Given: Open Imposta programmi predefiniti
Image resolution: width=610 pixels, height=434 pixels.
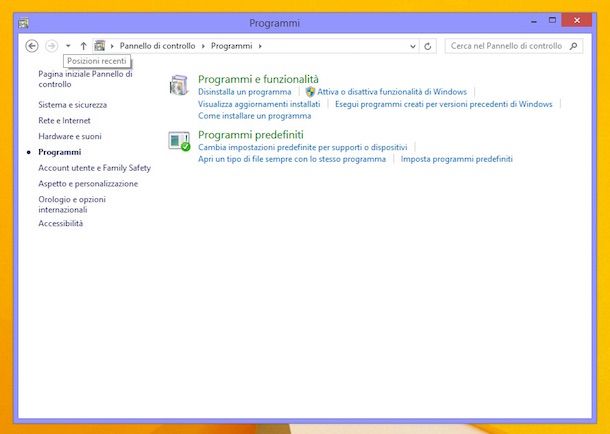Looking at the screenshot, I should coord(456,159).
